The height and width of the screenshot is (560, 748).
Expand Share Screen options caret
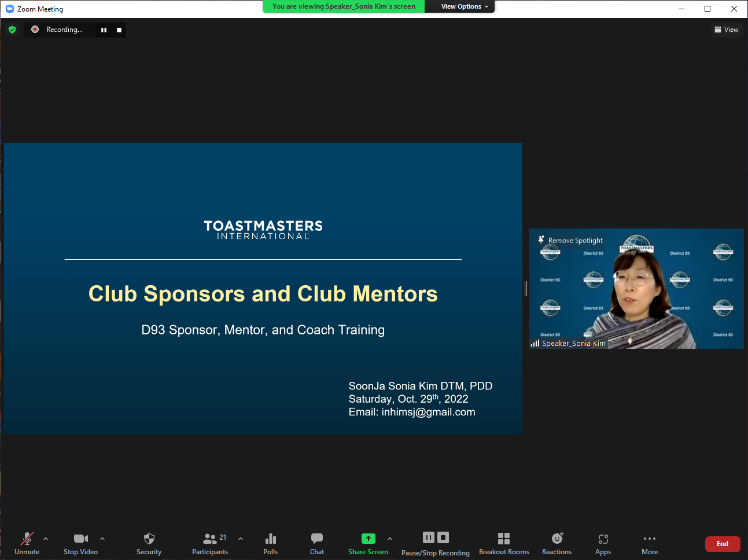coord(390,539)
